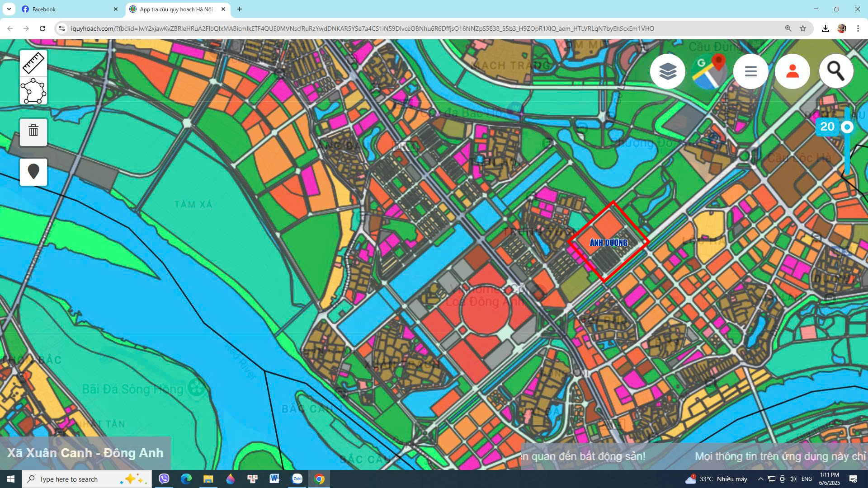Click the ÁNH DƯƠNG map label

pos(609,243)
